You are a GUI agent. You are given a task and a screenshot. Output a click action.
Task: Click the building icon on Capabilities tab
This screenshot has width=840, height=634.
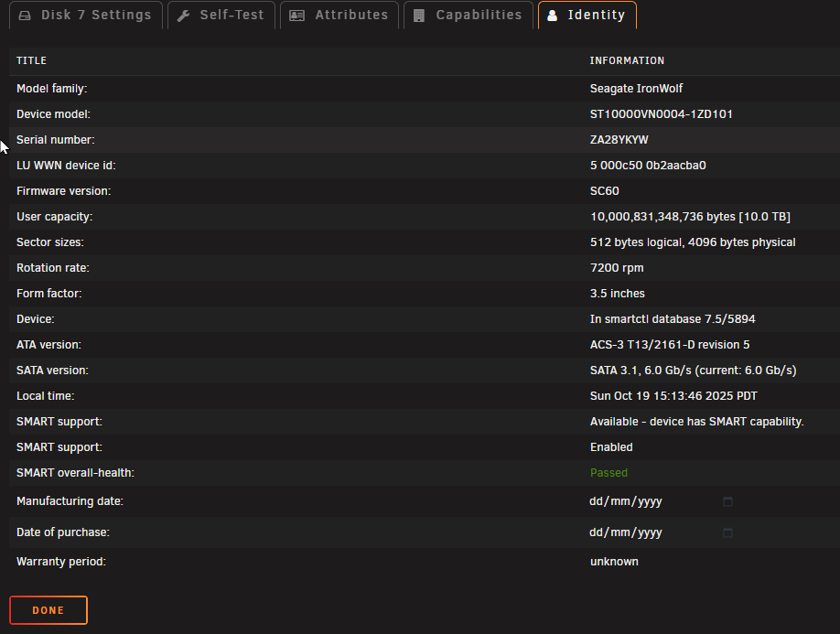click(419, 16)
